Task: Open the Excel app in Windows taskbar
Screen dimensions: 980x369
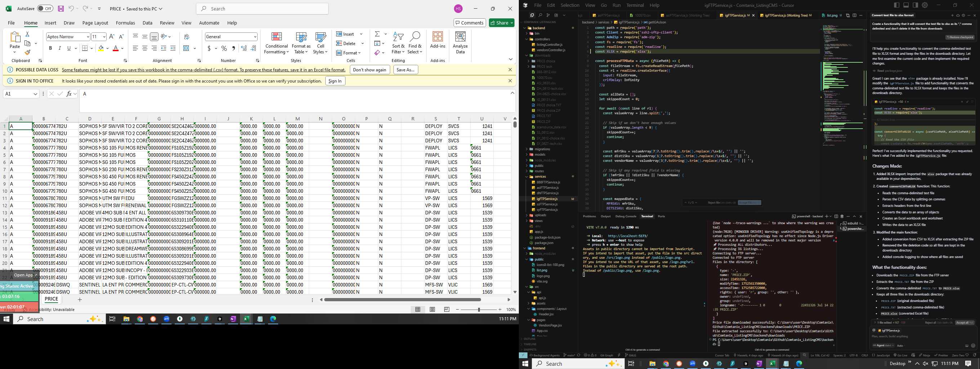Action: pos(246,319)
